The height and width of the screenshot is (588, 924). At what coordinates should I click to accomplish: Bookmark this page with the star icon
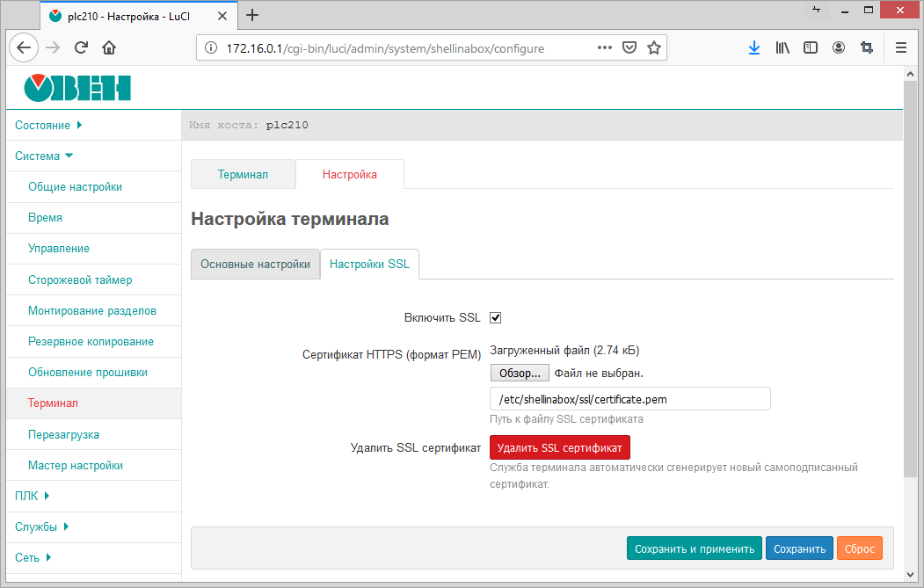[x=654, y=48]
